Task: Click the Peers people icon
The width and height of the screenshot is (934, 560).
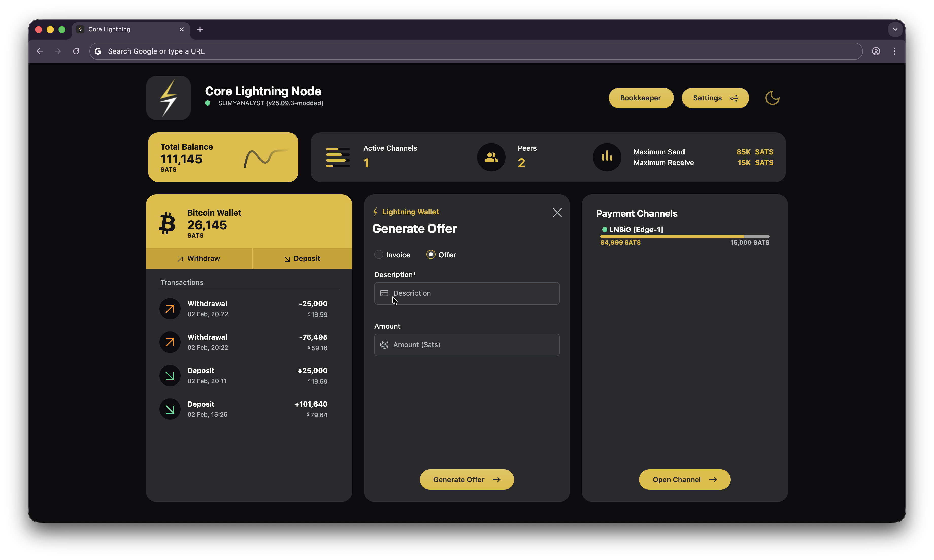Action: [x=491, y=157]
